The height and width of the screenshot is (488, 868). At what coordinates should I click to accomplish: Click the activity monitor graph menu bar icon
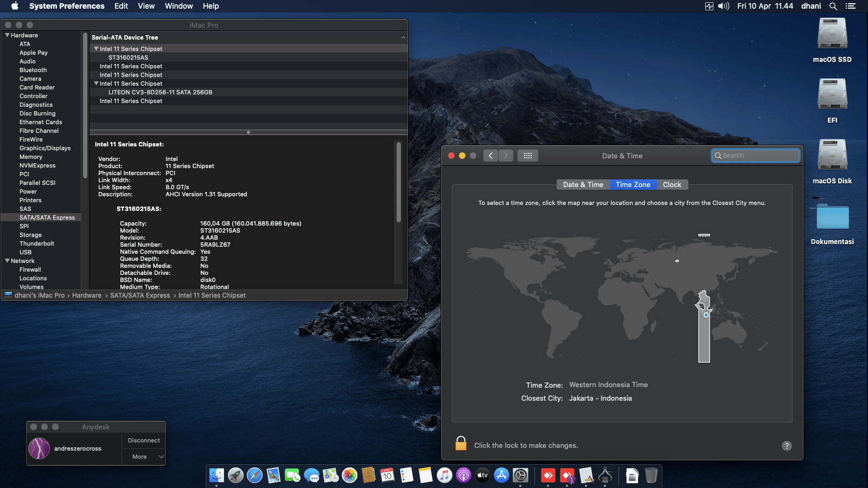(709, 6)
